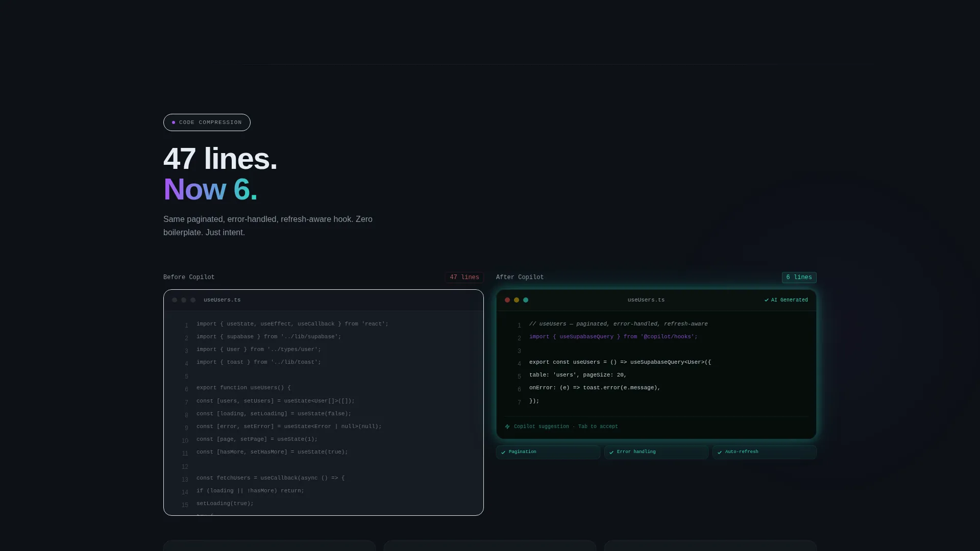Click the 'const [error, setError]' line
The image size is (980, 551).
coord(289,427)
